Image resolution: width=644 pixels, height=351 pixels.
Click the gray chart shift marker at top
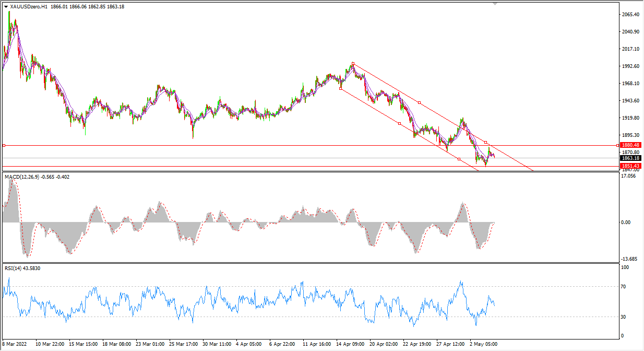click(495, 3)
